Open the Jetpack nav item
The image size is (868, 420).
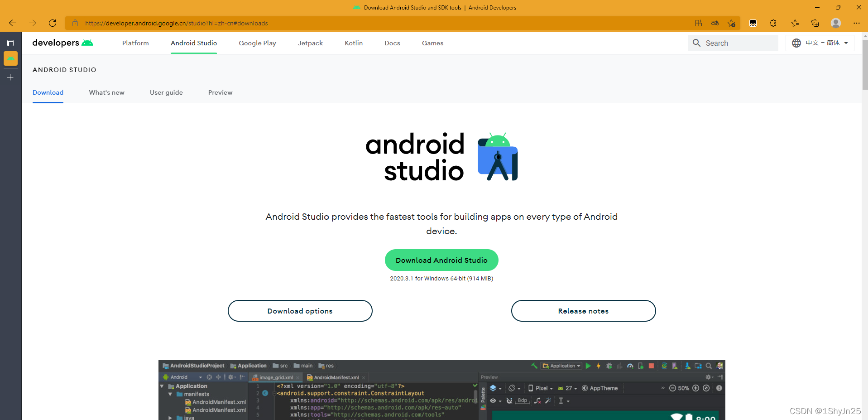tap(310, 43)
